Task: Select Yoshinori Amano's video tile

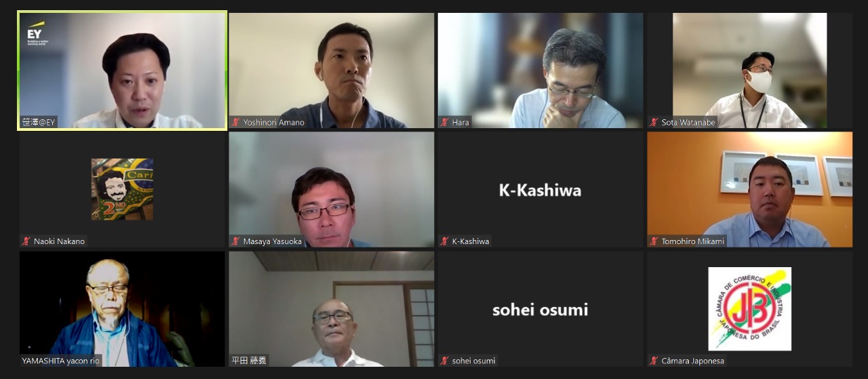Action: click(x=332, y=71)
